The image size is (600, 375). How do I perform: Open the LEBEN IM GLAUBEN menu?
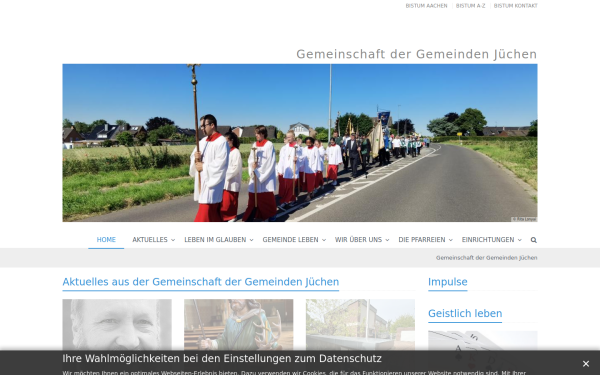(215, 240)
